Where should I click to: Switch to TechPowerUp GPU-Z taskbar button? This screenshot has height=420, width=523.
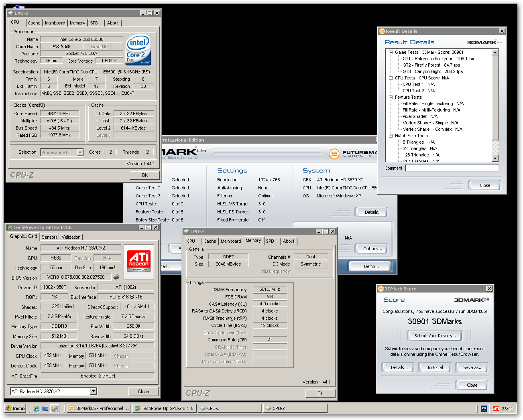pyautogui.click(x=165, y=408)
